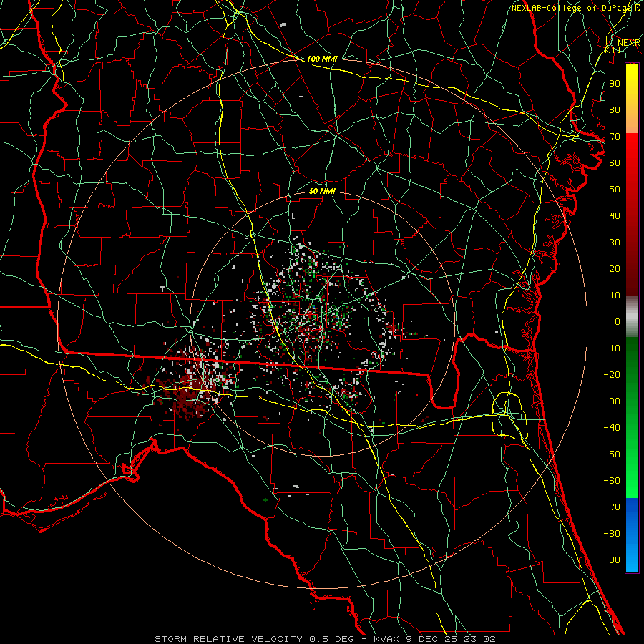Click the -30 value on the velocity scale

click(612, 401)
